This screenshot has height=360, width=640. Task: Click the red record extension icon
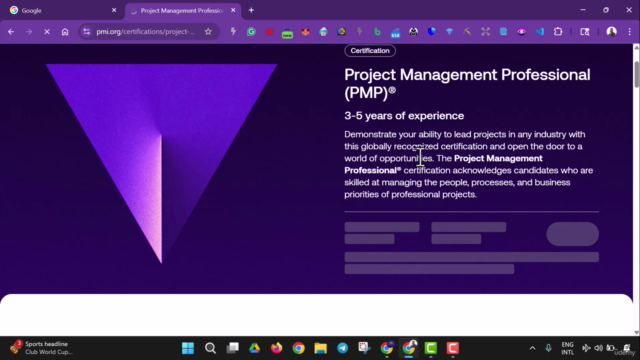click(x=269, y=31)
